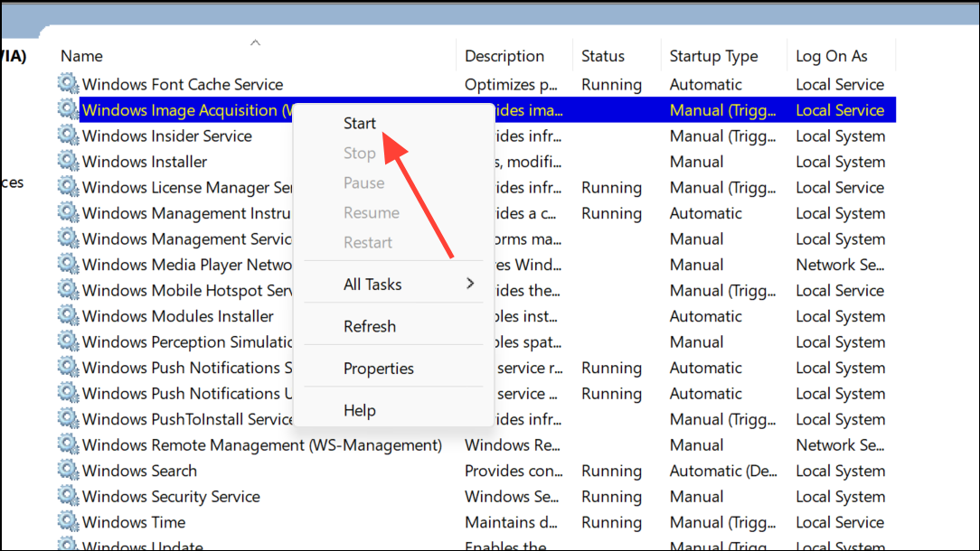Click the 'Optimizes p...' description cell
This screenshot has width=980, height=551.
(511, 84)
